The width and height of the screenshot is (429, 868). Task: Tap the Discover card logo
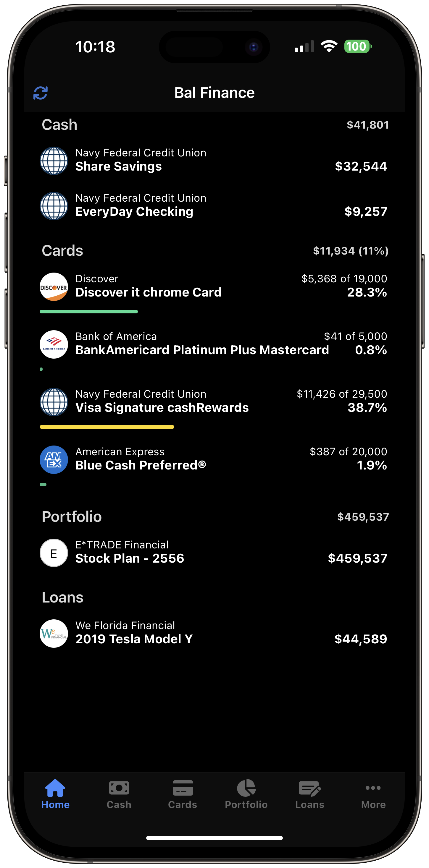pos(54,287)
